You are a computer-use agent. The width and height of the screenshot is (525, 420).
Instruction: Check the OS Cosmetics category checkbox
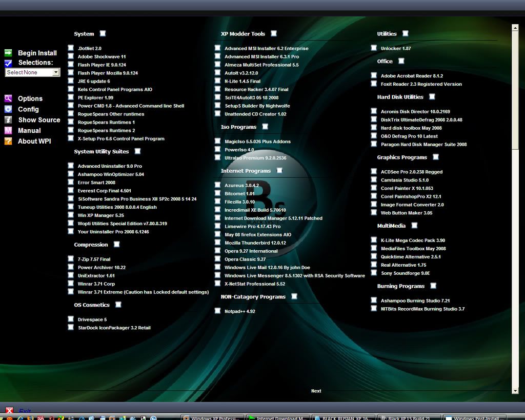coord(118,305)
